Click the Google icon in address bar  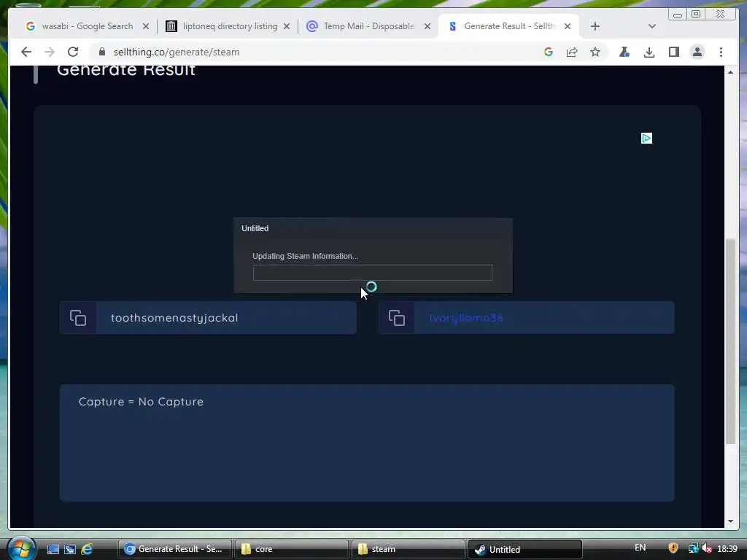tap(549, 52)
